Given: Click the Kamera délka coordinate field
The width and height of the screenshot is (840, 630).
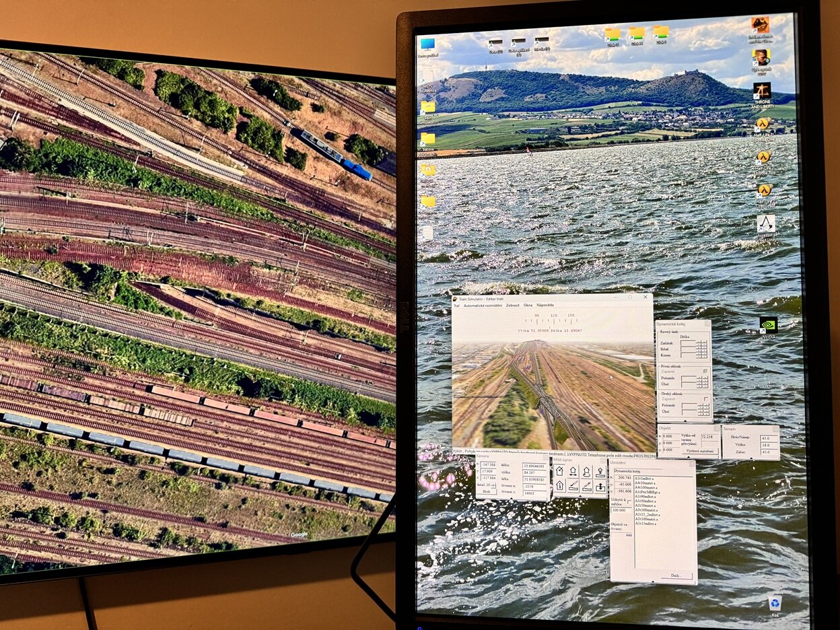Looking at the screenshot, I should 534,466.
